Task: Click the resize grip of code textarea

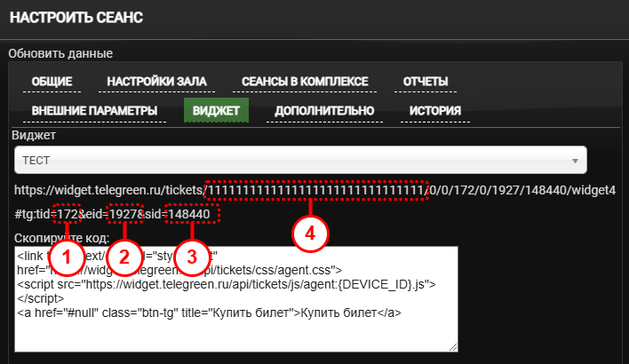Action: pos(452,347)
